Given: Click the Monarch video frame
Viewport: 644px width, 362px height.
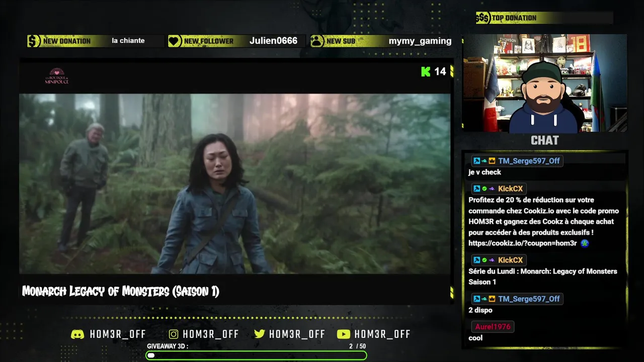Looking at the screenshot, I should [235, 184].
